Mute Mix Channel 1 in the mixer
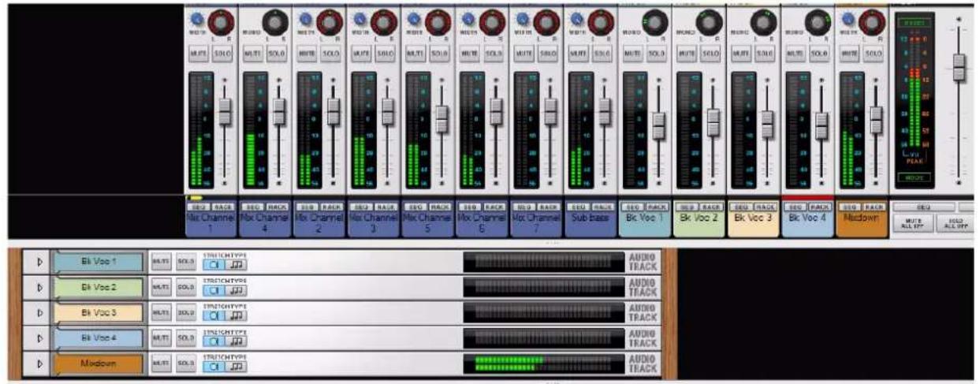The height and width of the screenshot is (384, 980). (x=198, y=52)
